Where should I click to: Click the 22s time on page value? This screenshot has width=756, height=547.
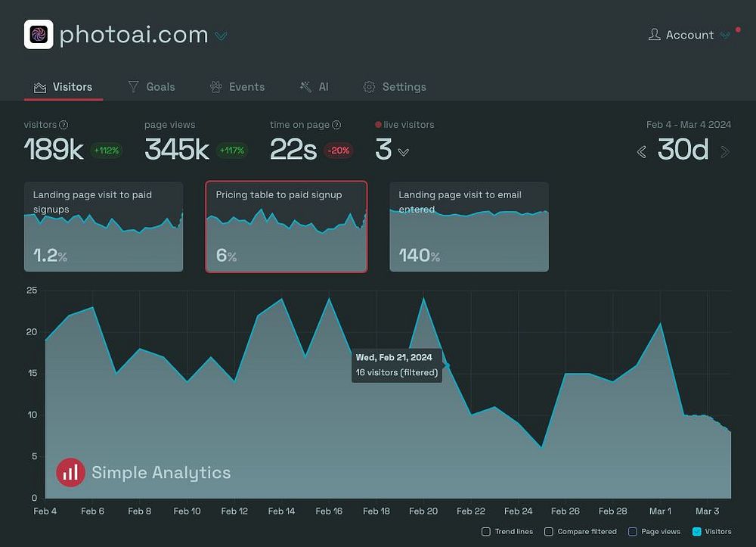(293, 150)
